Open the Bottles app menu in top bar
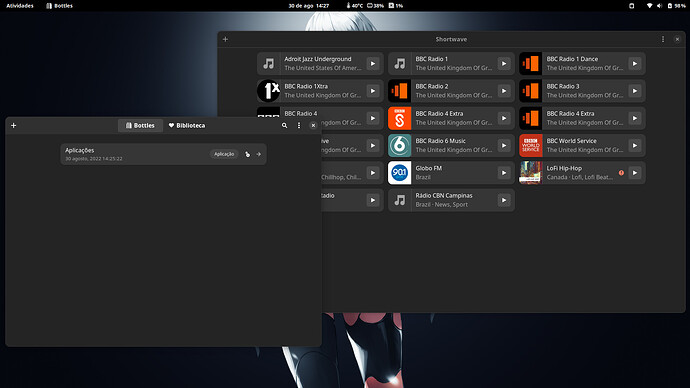The image size is (690, 388). pos(59,6)
